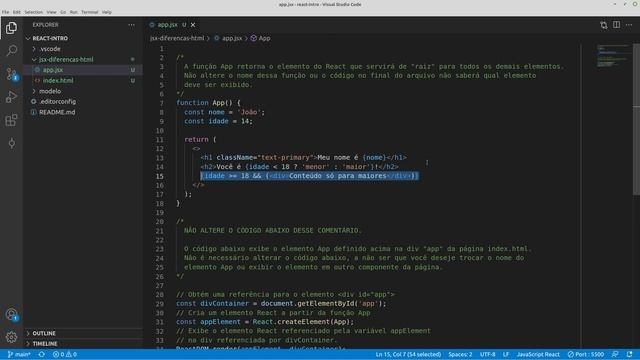640x360 pixels.
Task: Click app.jsx file icon in Explorer
Action: pyautogui.click(x=38, y=70)
